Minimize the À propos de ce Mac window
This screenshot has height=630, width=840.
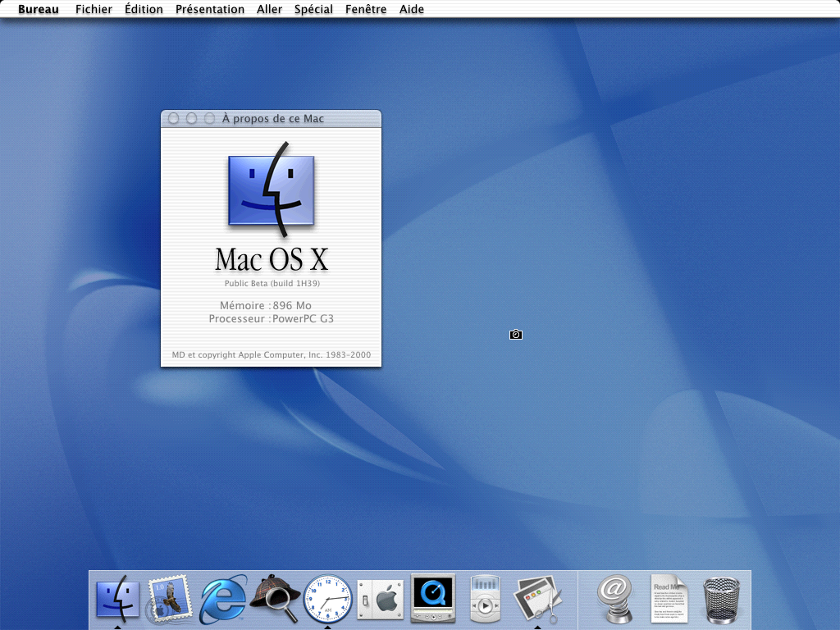(191, 118)
